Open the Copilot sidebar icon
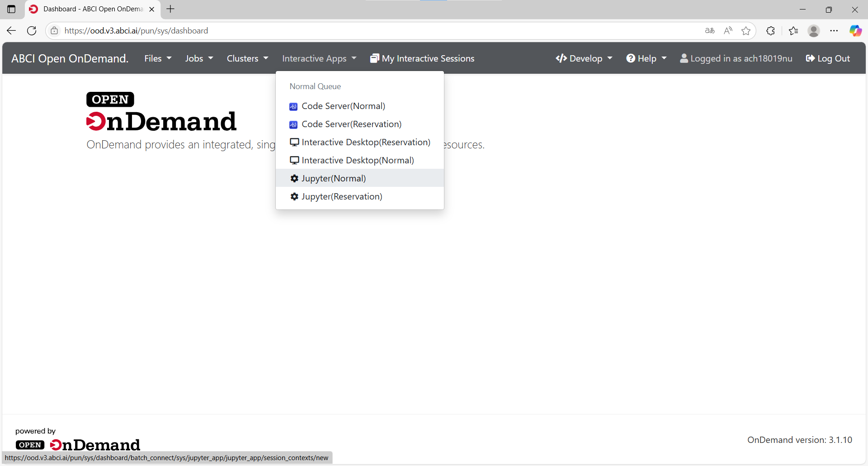This screenshot has width=868, height=466. click(855, 31)
